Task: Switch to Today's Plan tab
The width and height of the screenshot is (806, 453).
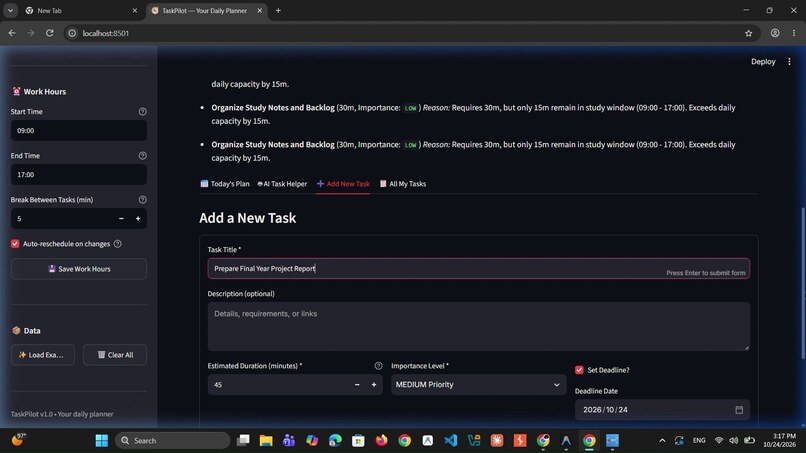Action: [225, 184]
